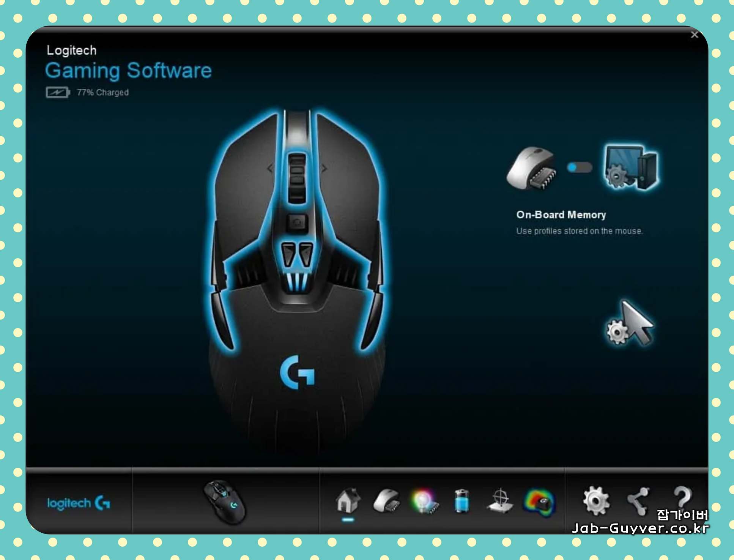Open the RGB lighting settings icon
The height and width of the screenshot is (560, 734).
[424, 501]
